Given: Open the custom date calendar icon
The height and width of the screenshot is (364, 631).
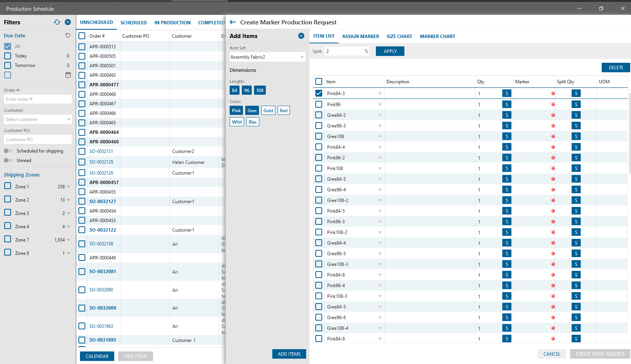Looking at the screenshot, I should pyautogui.click(x=68, y=75).
